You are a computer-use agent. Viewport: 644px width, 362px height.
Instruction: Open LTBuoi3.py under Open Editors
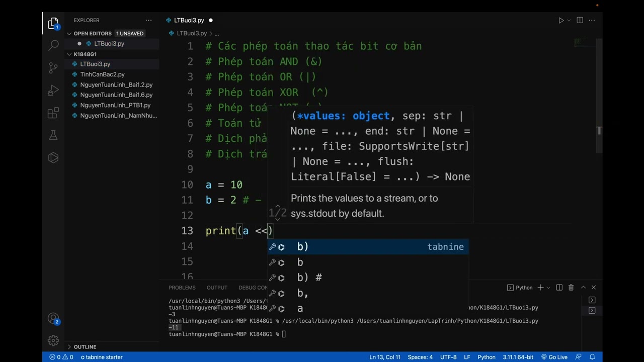click(x=109, y=44)
